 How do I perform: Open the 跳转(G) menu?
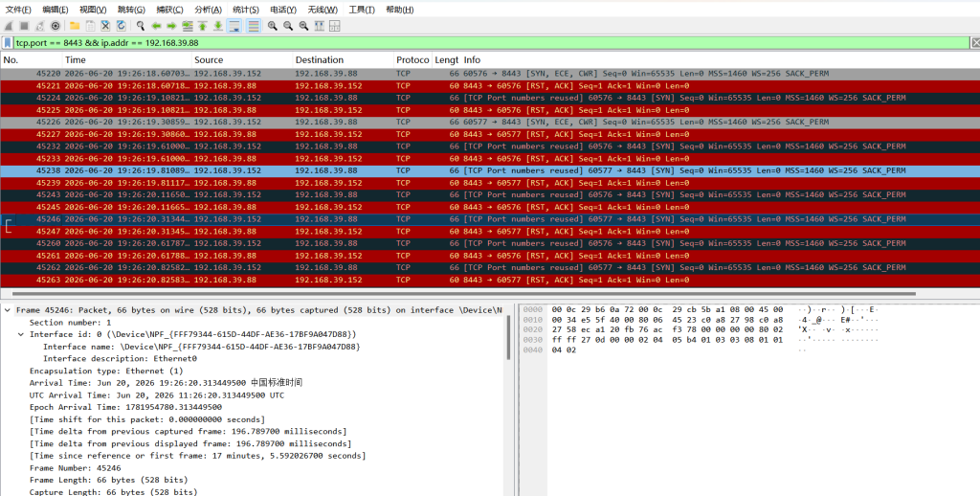(131, 10)
